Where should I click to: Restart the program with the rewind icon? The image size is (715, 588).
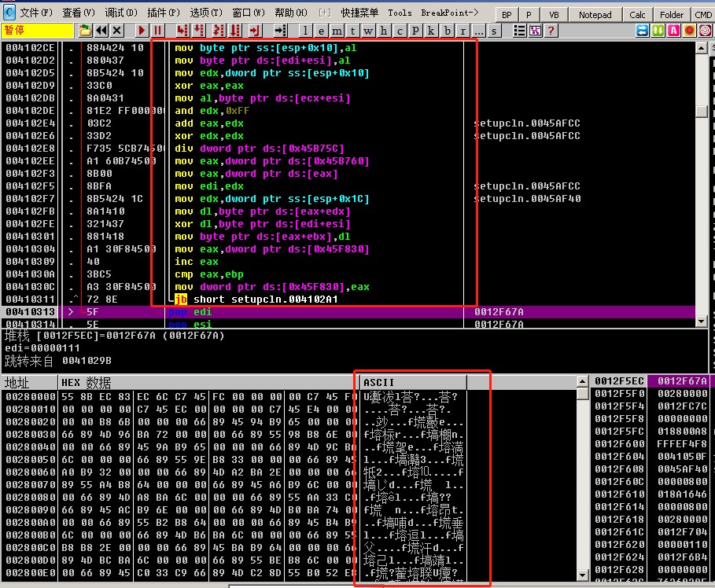101,31
